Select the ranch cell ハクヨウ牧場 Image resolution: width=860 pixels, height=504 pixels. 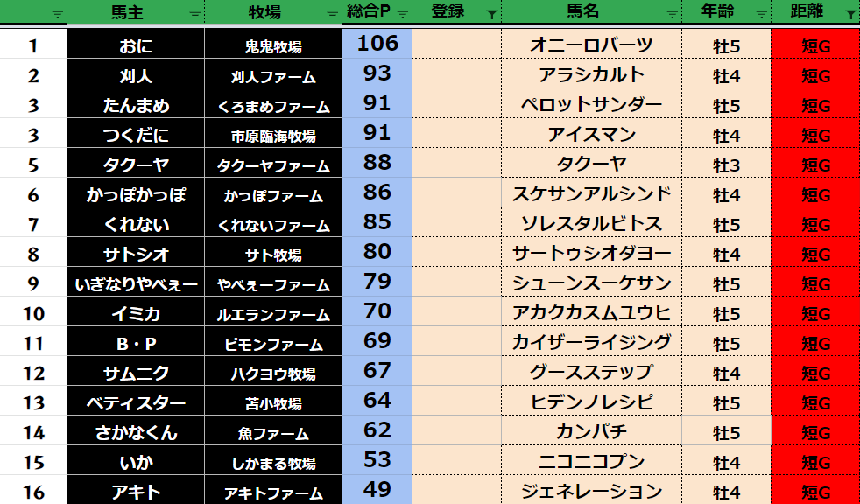point(272,374)
